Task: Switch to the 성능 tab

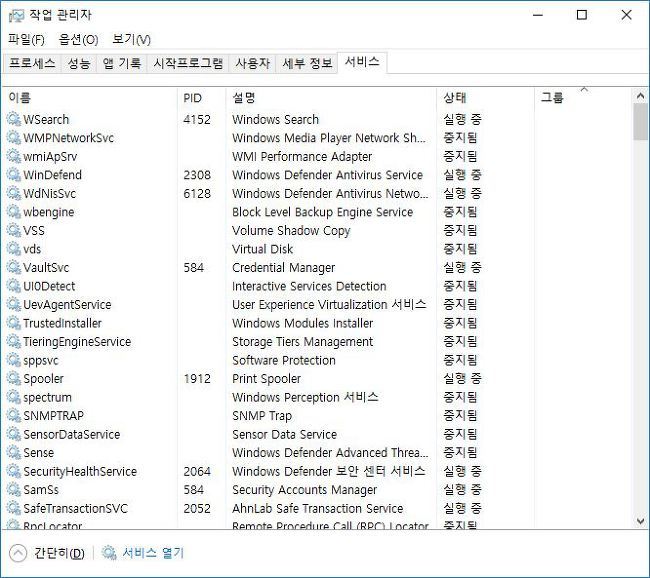Action: tap(79, 63)
